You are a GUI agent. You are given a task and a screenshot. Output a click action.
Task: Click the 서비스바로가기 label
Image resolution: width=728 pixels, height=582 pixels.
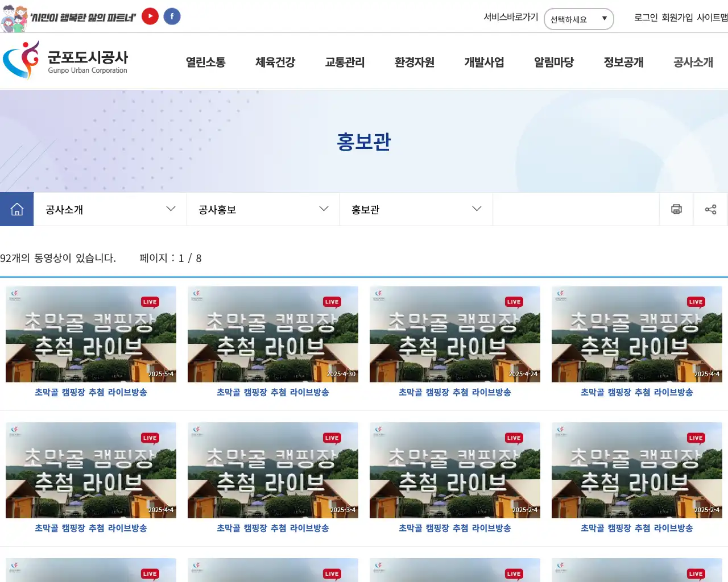pos(511,17)
